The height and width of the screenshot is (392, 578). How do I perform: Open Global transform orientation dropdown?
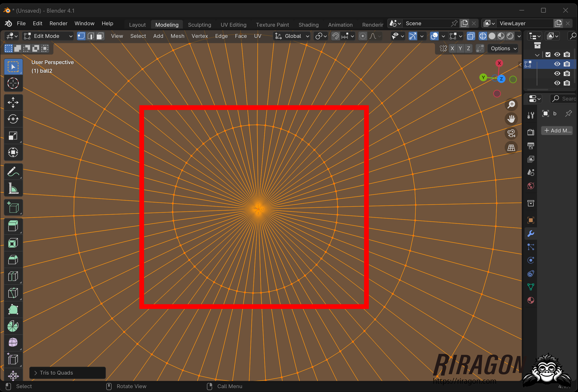point(292,36)
